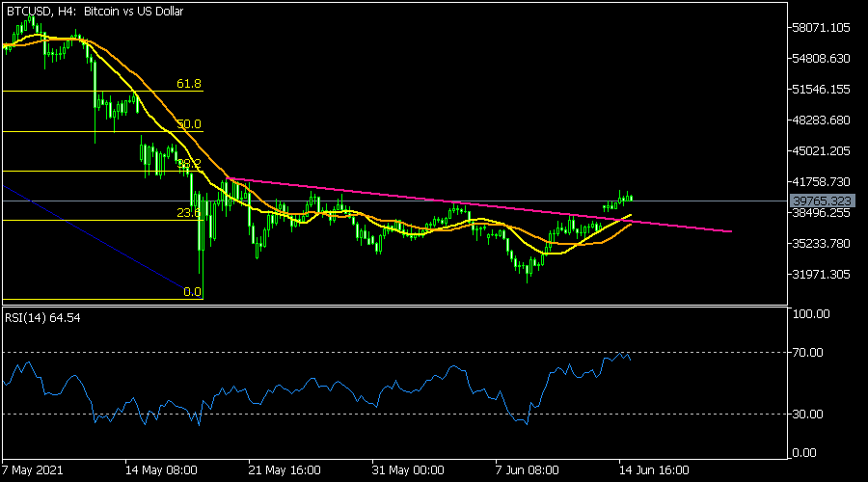Viewport: 868px width, 482px height.
Task: Click the 7 Jun 08:00 date label
Action: pyautogui.click(x=527, y=470)
